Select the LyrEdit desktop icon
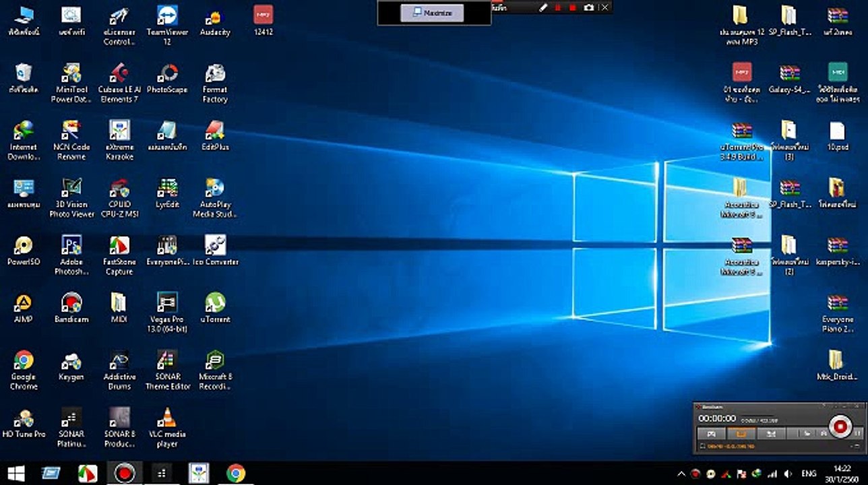The width and height of the screenshot is (868, 485). click(167, 193)
